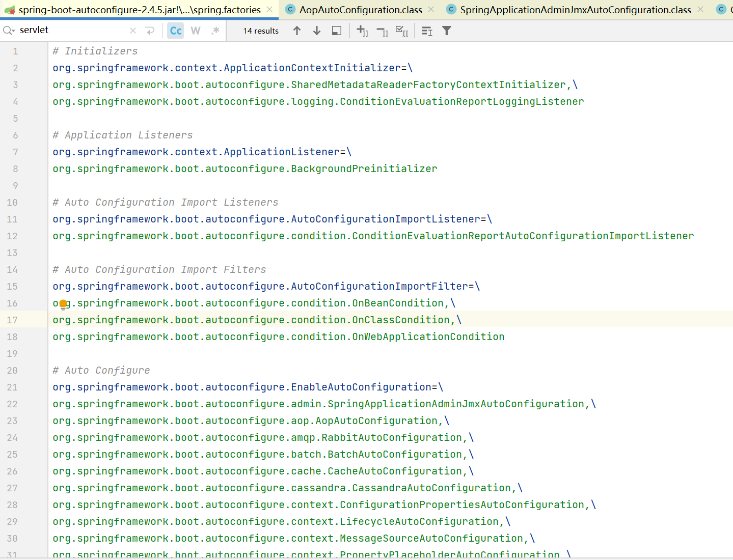733x560 pixels.
Task: Unselect the current occurrence
Action: 383,32
